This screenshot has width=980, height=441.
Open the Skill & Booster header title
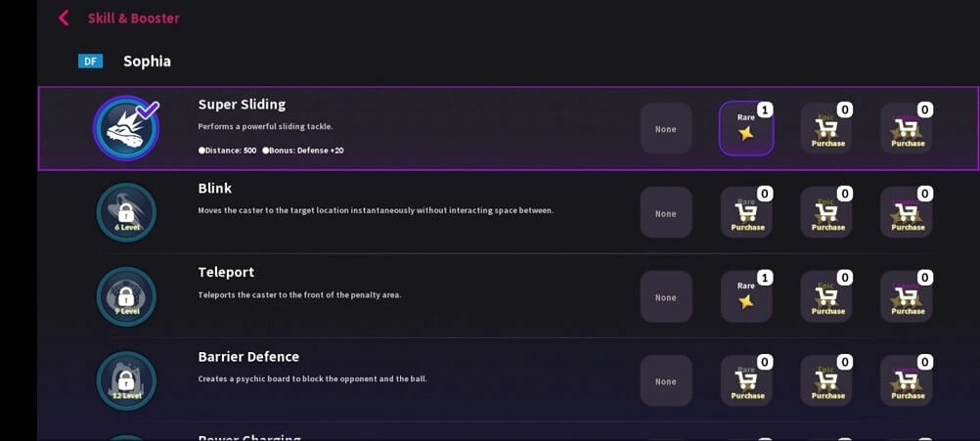point(133,18)
